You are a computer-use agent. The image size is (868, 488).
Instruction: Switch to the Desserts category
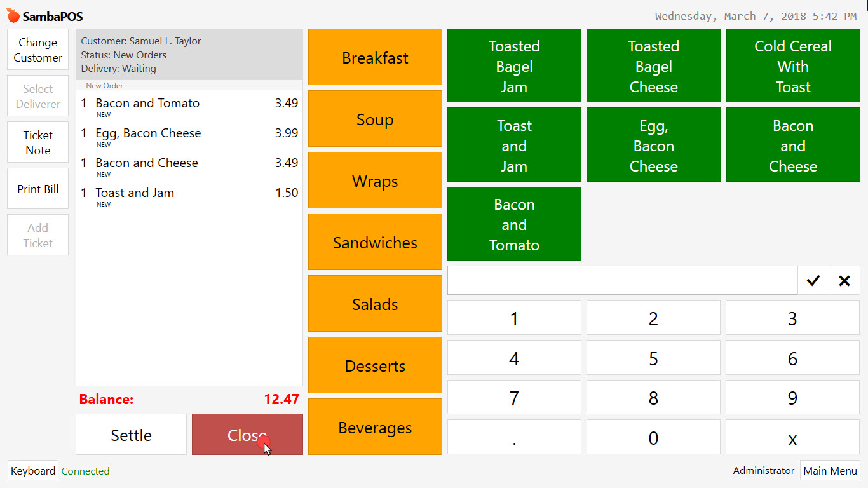(374, 365)
